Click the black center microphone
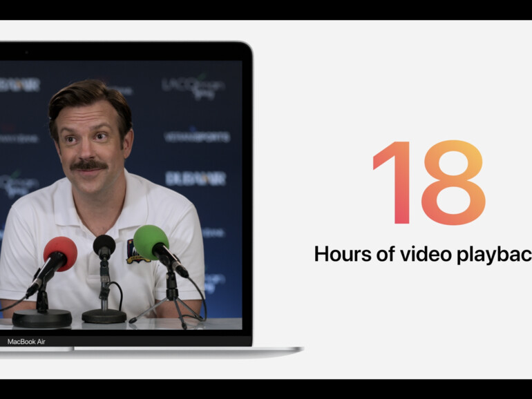Image resolution: width=532 pixels, height=399 pixels. (x=104, y=246)
